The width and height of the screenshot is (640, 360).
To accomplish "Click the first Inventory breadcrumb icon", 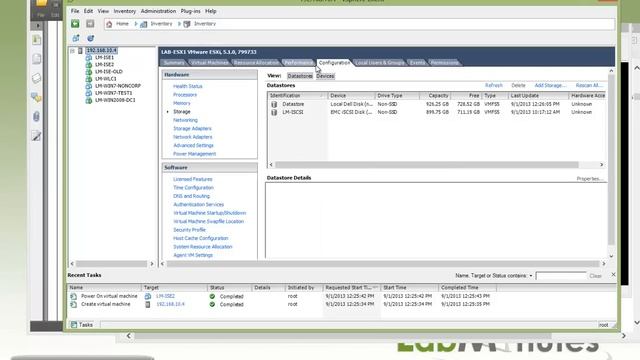I will click(144, 24).
